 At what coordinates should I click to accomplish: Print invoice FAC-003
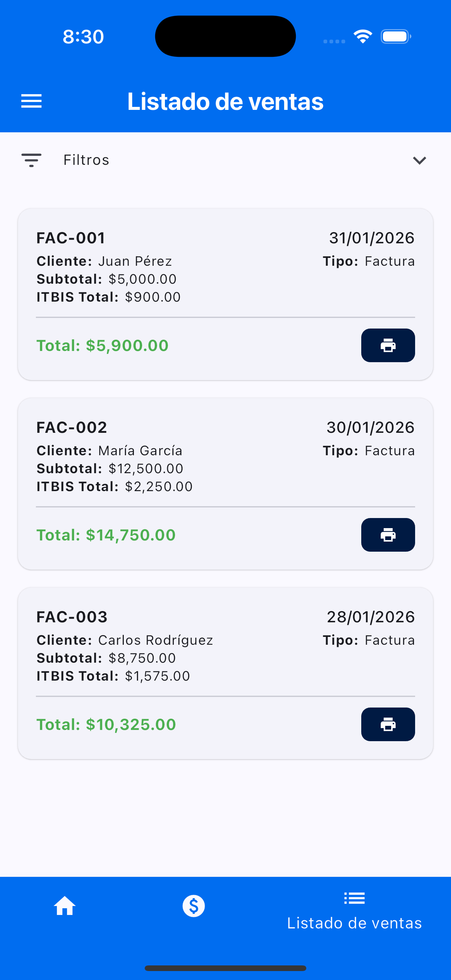click(x=387, y=724)
